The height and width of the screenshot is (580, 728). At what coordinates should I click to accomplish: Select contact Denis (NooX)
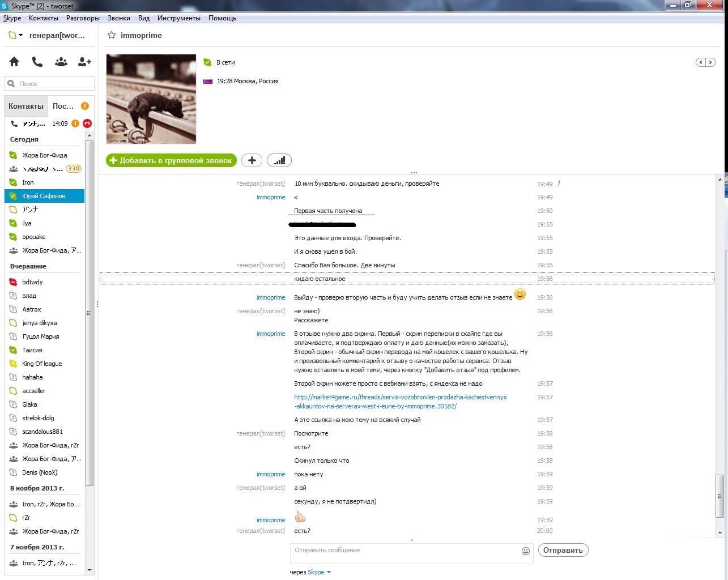[x=44, y=472]
